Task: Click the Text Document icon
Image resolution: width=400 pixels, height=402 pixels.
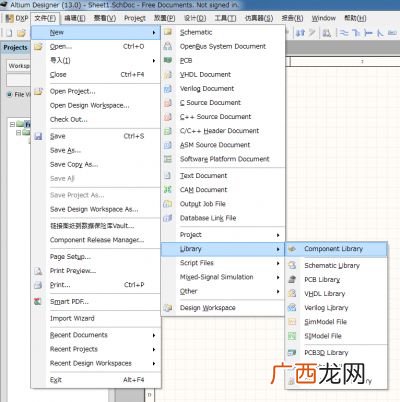Action: pyautogui.click(x=168, y=175)
